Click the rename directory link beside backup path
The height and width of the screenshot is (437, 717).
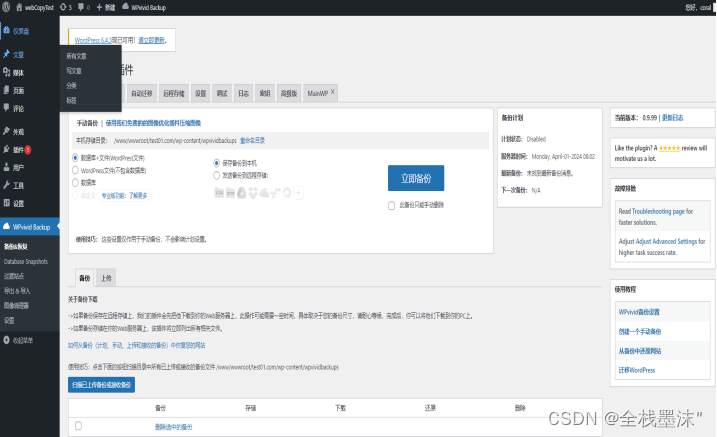252,140
